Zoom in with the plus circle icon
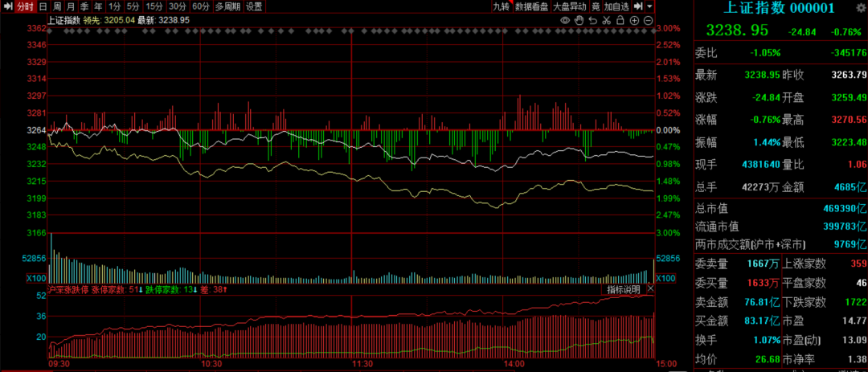The width and height of the screenshot is (868, 372). tap(634, 20)
